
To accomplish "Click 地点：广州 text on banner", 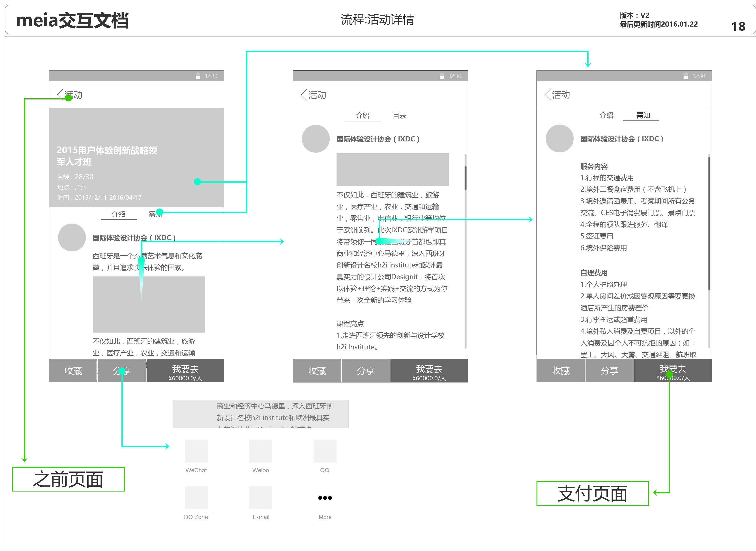I will coord(71,187).
